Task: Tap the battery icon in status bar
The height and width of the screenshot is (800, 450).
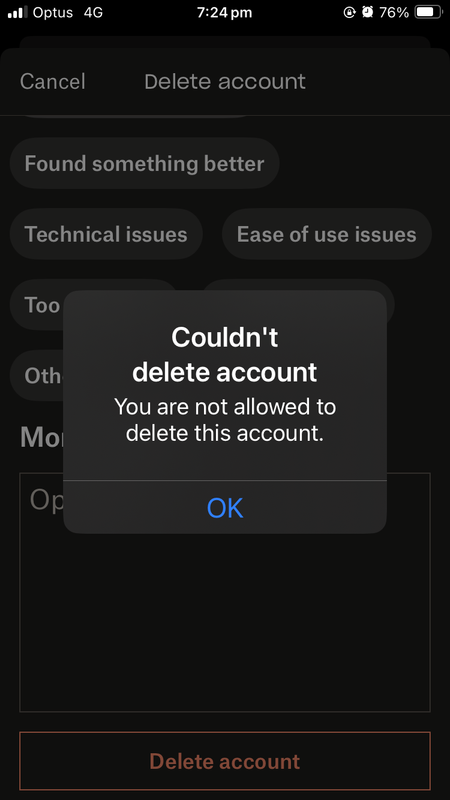Action: pyautogui.click(x=428, y=13)
